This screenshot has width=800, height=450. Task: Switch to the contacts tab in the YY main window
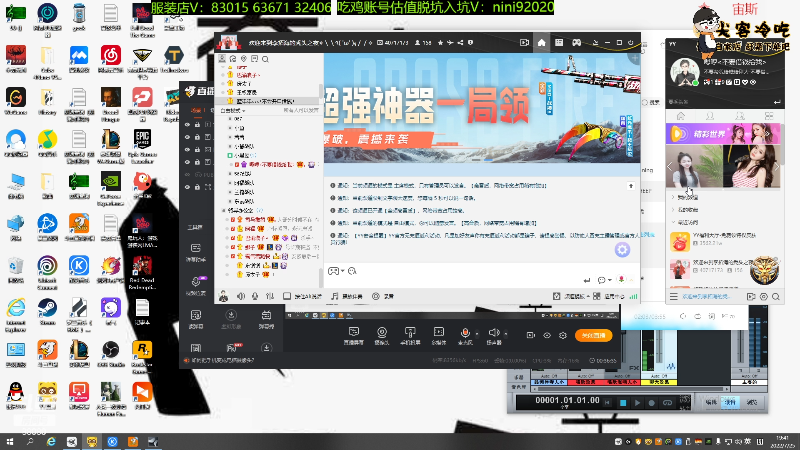(x=710, y=116)
